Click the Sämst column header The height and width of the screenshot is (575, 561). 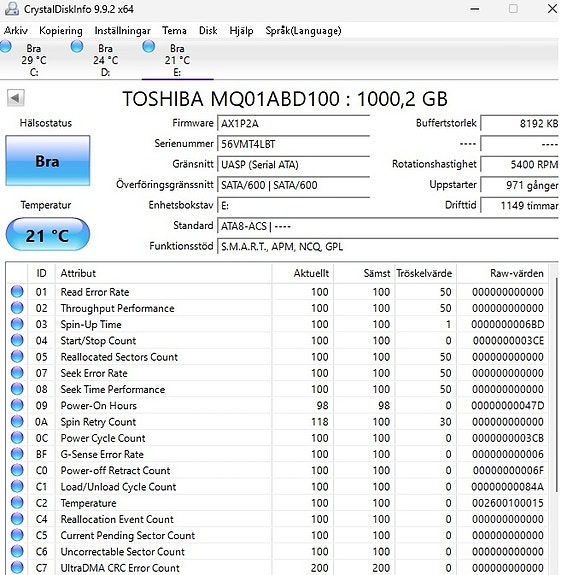pos(364,273)
